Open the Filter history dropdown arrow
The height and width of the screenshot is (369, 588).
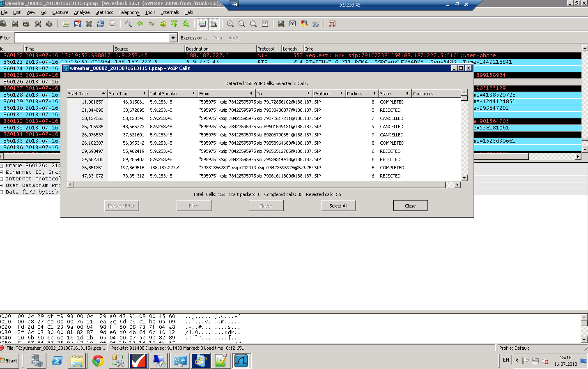pyautogui.click(x=173, y=38)
